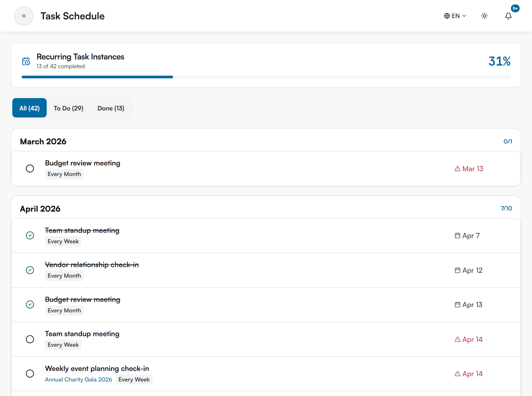Switch to To Do (29) tab
Screen dimensions: 532x396
[69, 108]
